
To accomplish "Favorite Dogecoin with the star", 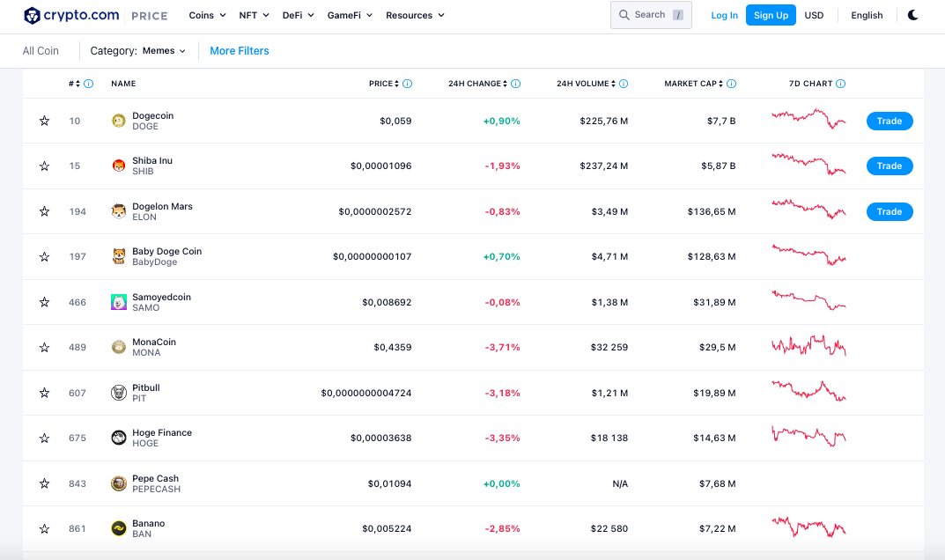I will (x=45, y=121).
